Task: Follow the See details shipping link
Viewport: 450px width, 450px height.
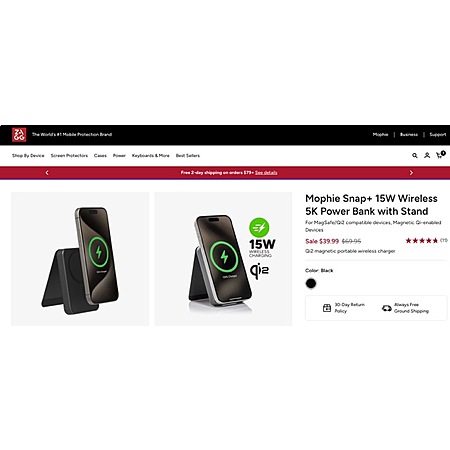Action: pos(266,173)
